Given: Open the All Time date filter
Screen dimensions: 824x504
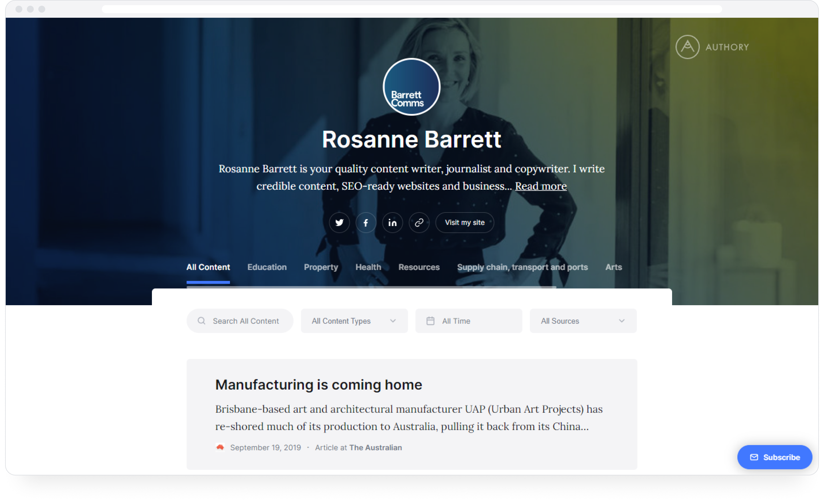Looking at the screenshot, I should [x=469, y=321].
